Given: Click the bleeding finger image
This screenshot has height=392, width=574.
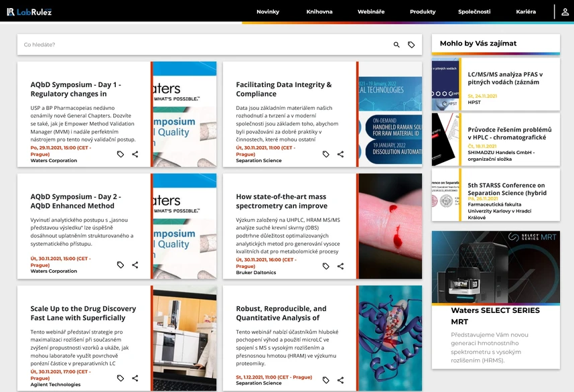Looking at the screenshot, I should coord(390,226).
